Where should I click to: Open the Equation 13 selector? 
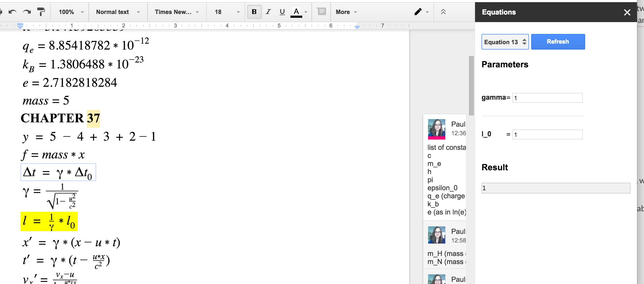[505, 42]
